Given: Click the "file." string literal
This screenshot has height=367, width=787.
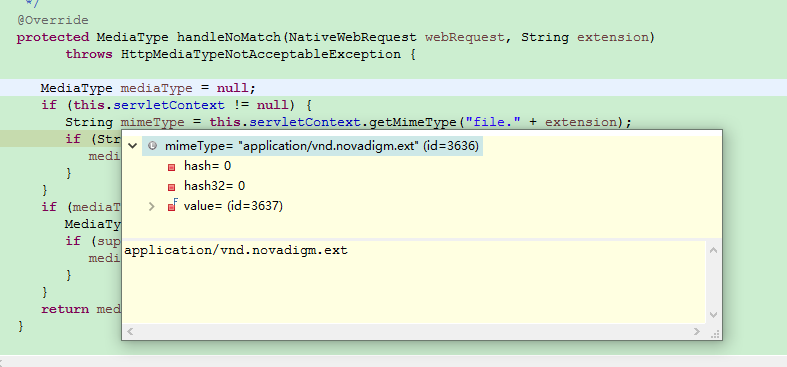Looking at the screenshot, I should point(494,122).
